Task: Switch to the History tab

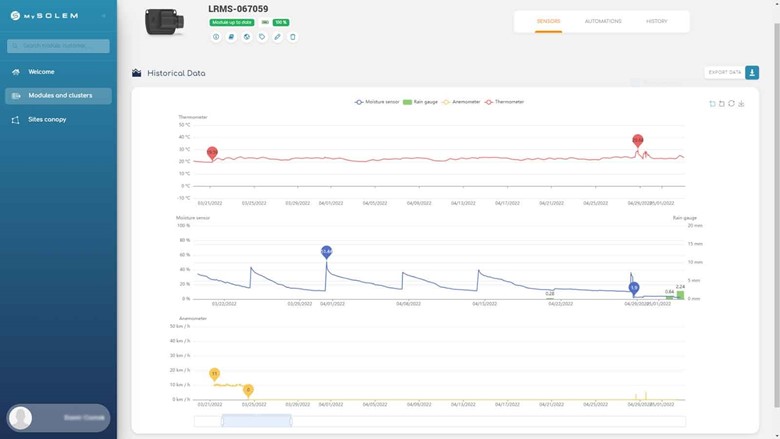Action: click(x=656, y=21)
